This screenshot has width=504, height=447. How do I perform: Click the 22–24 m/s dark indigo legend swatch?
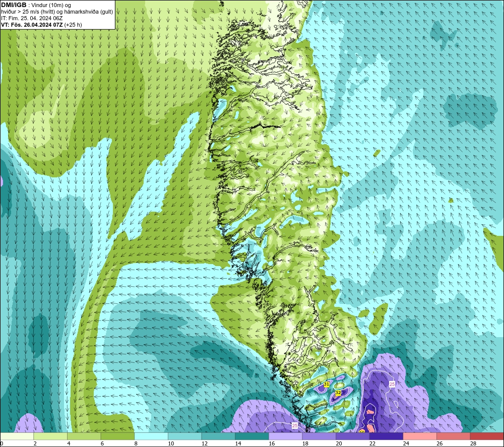pos(386,436)
